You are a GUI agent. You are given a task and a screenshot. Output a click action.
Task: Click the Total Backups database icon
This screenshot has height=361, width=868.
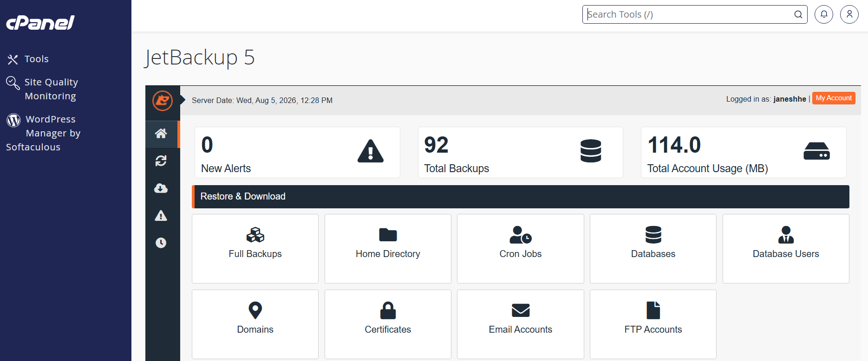[591, 151]
